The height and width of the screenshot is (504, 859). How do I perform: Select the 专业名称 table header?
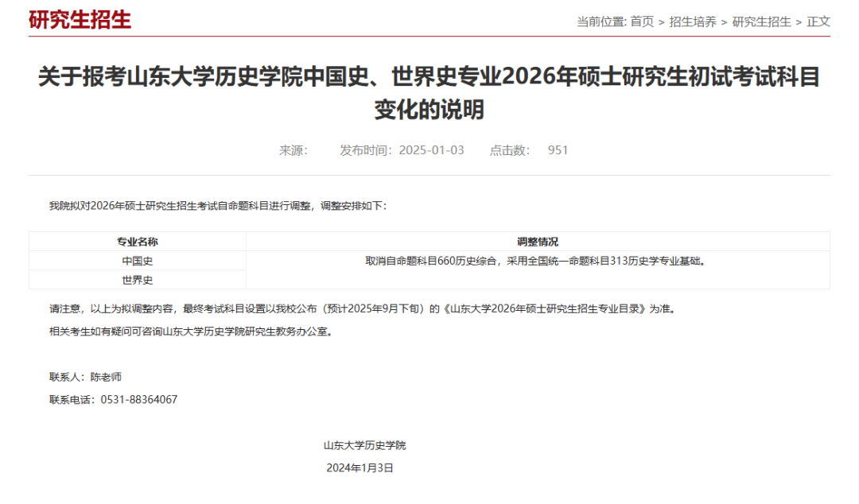138,242
